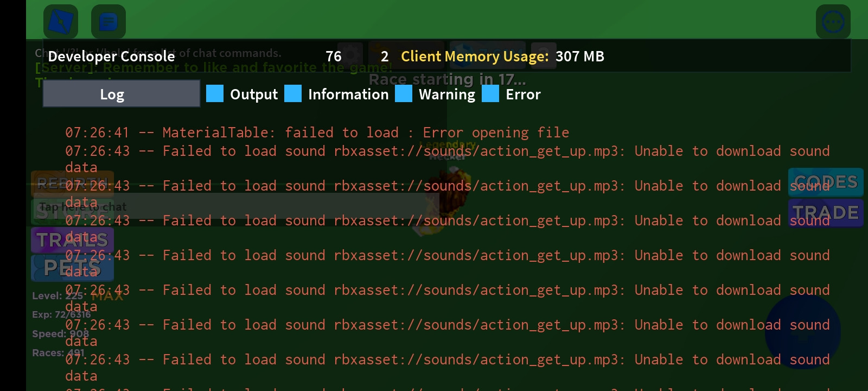Open the Roblox main menu icon
Screen dimensions: 868x391
coord(61,22)
